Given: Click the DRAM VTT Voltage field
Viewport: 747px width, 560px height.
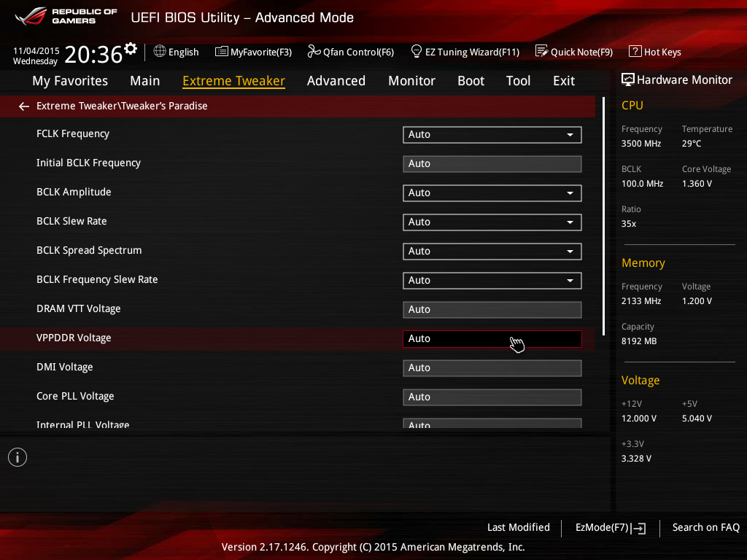Looking at the screenshot, I should click(x=492, y=309).
